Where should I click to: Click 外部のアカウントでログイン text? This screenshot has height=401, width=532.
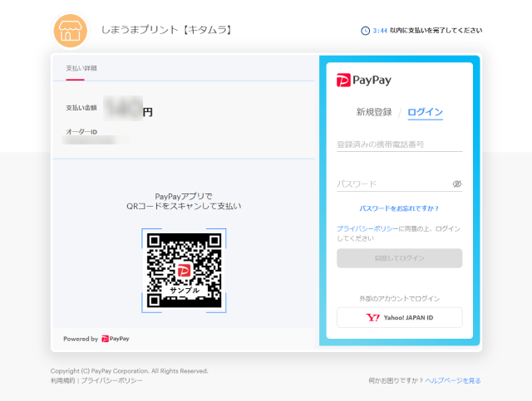pyautogui.click(x=399, y=299)
